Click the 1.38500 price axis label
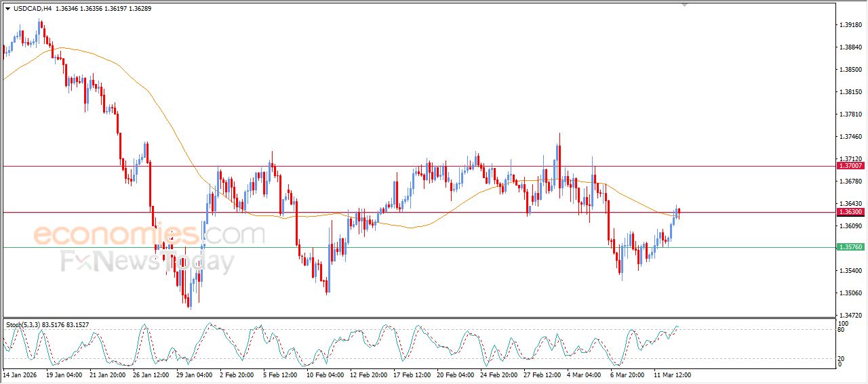Viewport: 868px width, 384px height. [850, 69]
